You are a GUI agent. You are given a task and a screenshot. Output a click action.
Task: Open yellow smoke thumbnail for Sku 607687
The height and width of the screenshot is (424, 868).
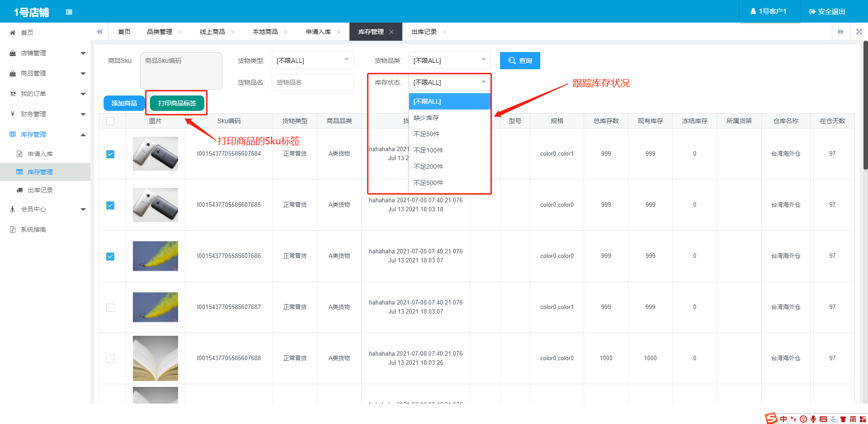(x=156, y=307)
